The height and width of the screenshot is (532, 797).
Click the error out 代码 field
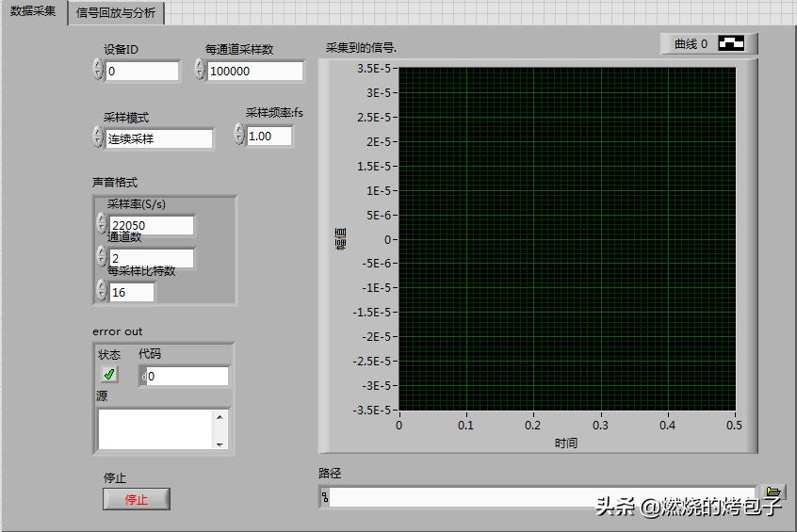coord(187,377)
